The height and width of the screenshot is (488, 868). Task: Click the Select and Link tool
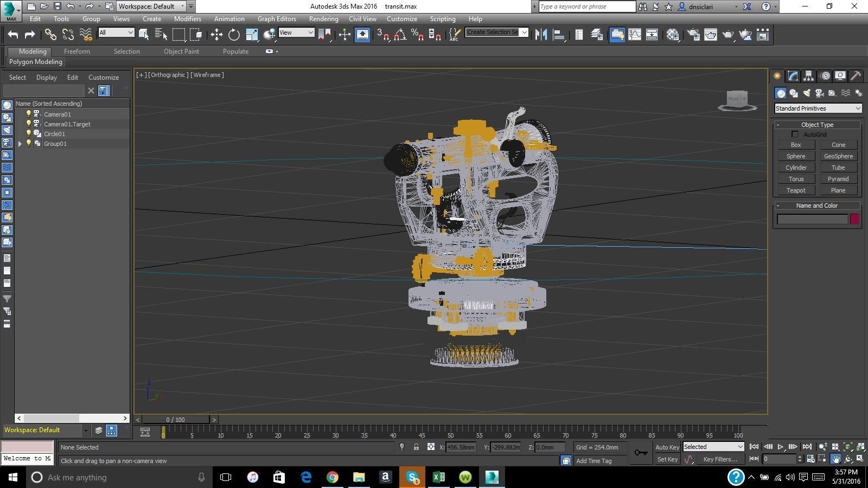50,35
